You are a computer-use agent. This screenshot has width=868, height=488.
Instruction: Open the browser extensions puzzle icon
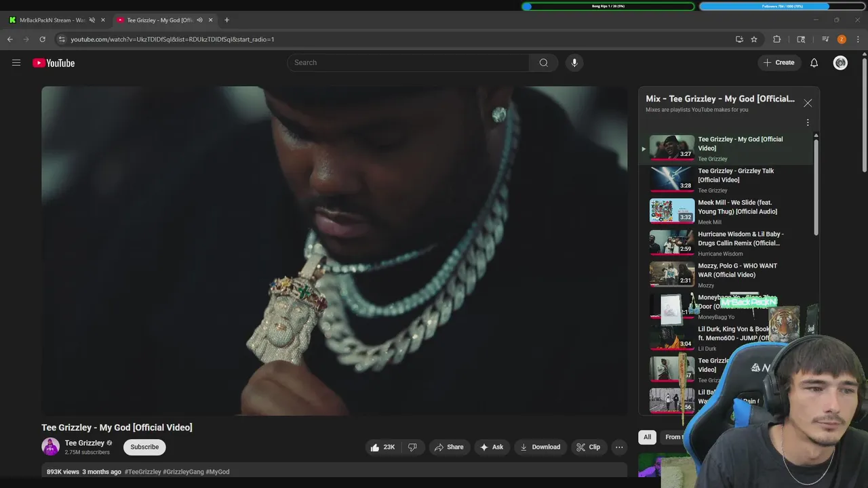777,39
